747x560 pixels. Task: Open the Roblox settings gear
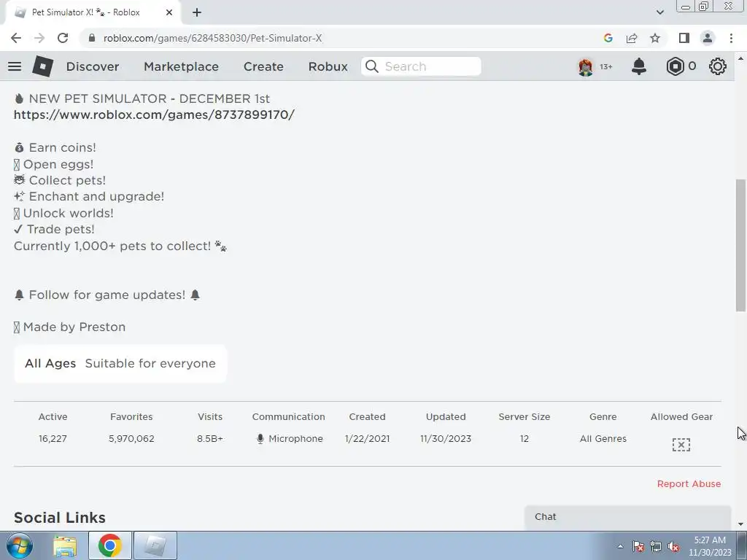pyautogui.click(x=718, y=66)
